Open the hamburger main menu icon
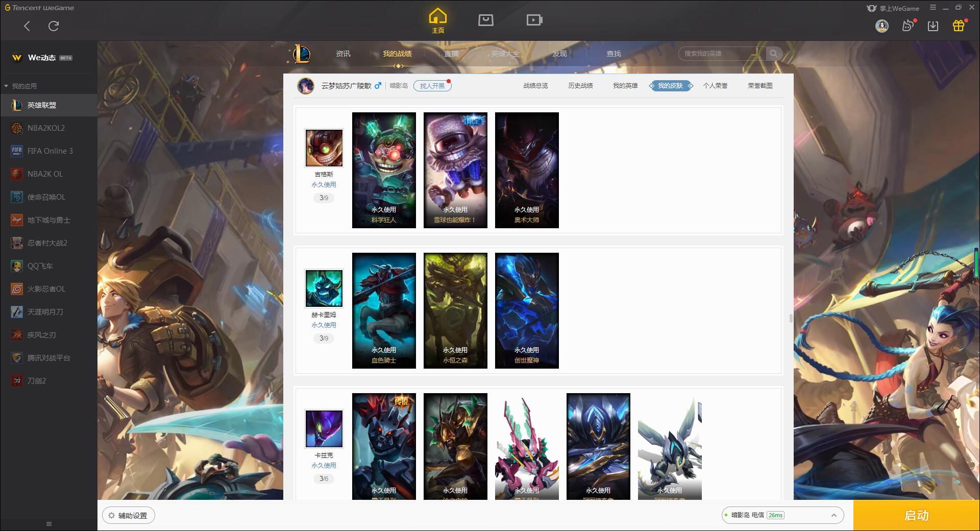The image size is (980, 531). pos(933,8)
